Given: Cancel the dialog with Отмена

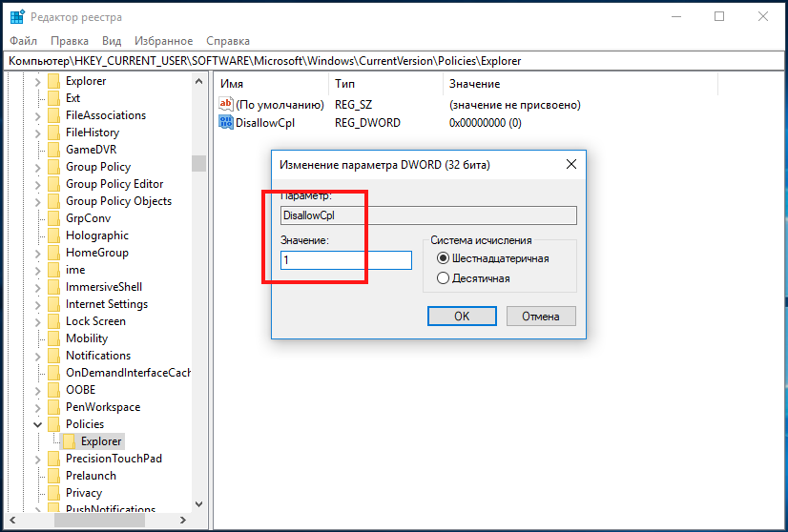Looking at the screenshot, I should tap(541, 316).
